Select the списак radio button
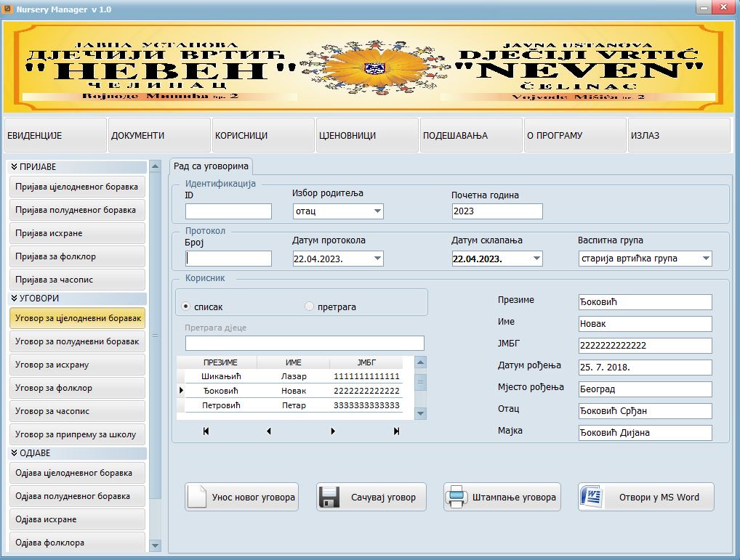The width and height of the screenshot is (740, 560). pos(186,307)
